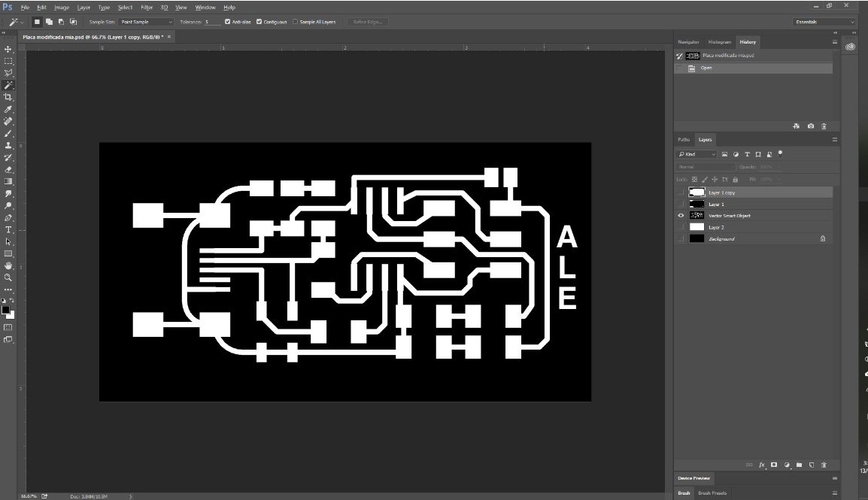This screenshot has width=868, height=500.
Task: Select the Clone Stamp tool
Action: coord(8,145)
